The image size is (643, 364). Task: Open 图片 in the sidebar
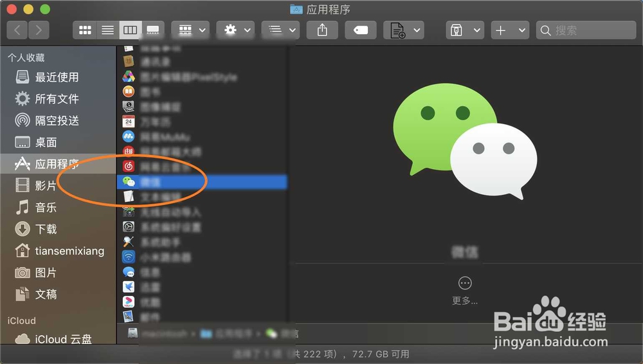[x=58, y=273]
